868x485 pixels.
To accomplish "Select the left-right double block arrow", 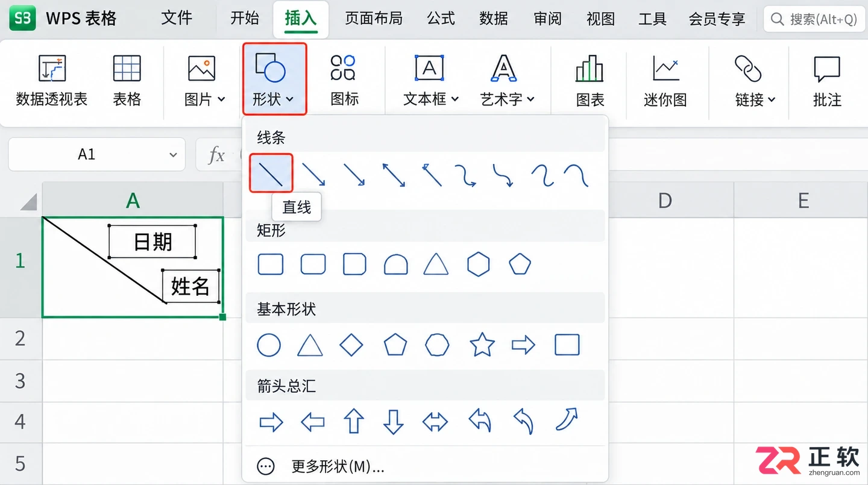I will 435,422.
